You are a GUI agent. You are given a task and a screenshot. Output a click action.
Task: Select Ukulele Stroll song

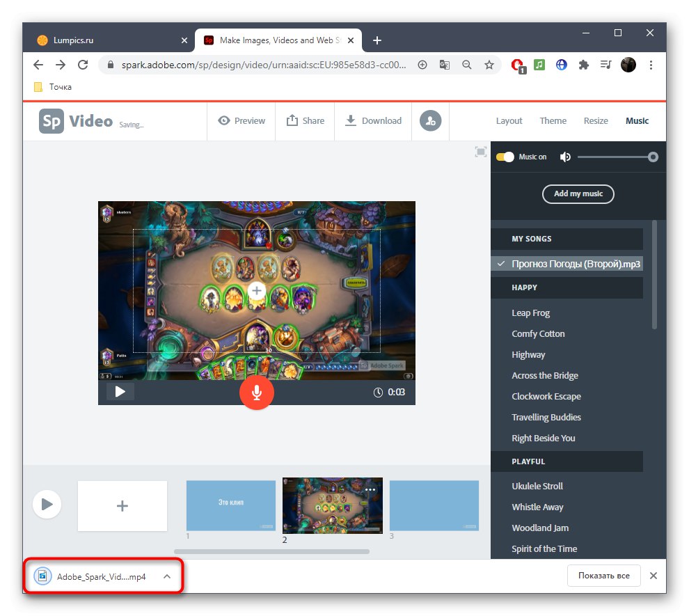(537, 486)
